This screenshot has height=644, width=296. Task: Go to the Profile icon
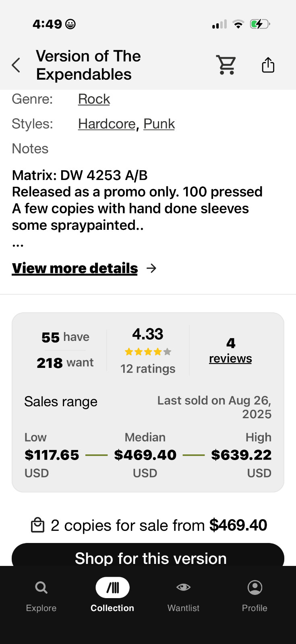point(255,588)
